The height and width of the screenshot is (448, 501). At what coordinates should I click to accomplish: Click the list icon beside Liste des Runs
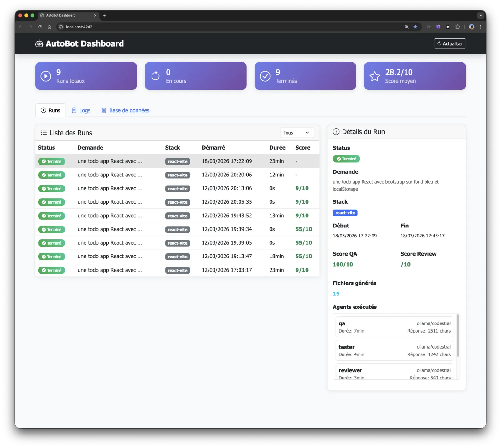point(44,133)
